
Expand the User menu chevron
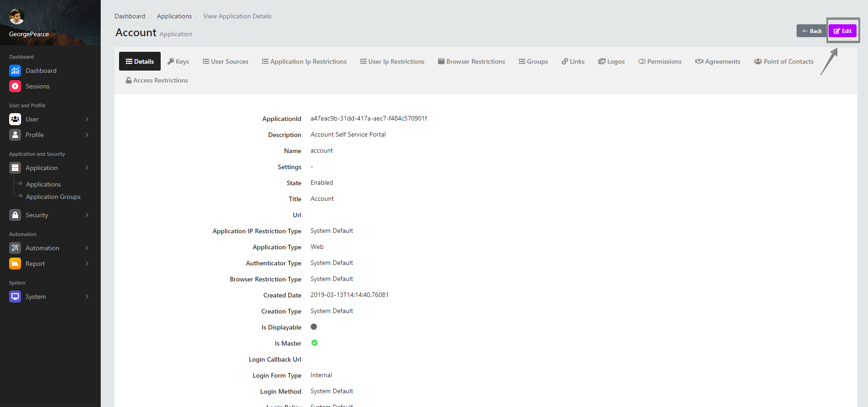click(87, 119)
